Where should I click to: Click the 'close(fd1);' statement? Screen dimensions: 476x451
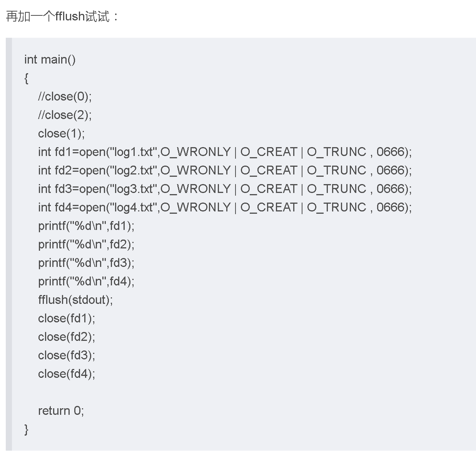[x=67, y=318]
